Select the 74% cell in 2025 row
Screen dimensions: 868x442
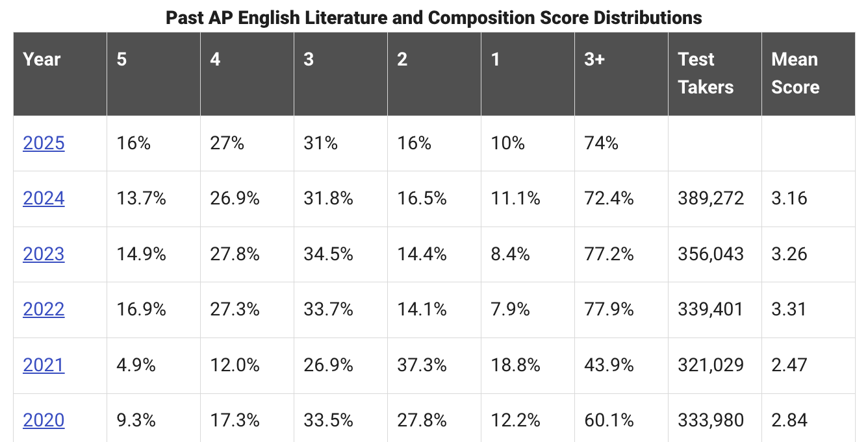(602, 143)
